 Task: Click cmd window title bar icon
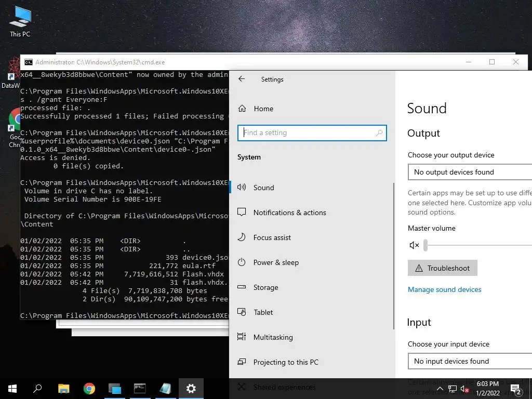tap(29, 62)
